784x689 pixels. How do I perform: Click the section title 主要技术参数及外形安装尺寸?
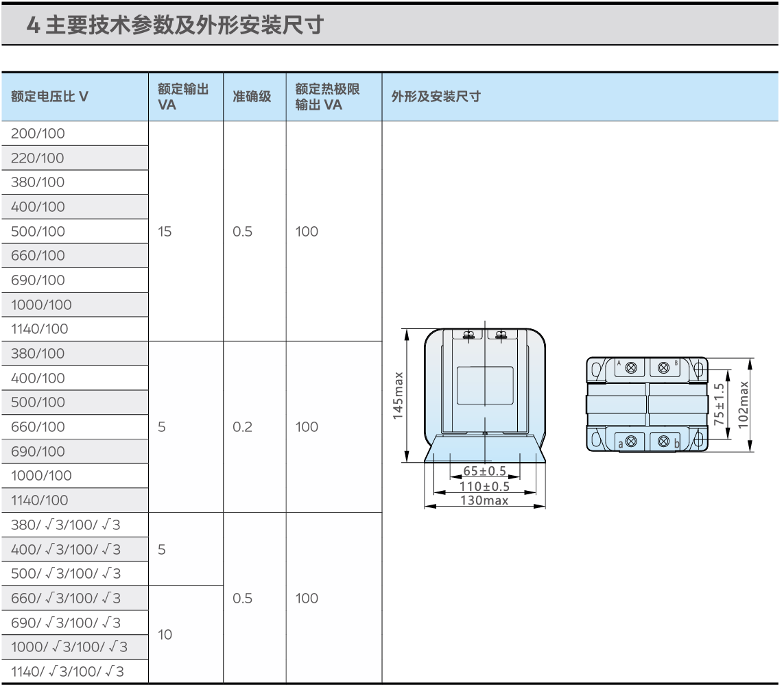[185, 25]
